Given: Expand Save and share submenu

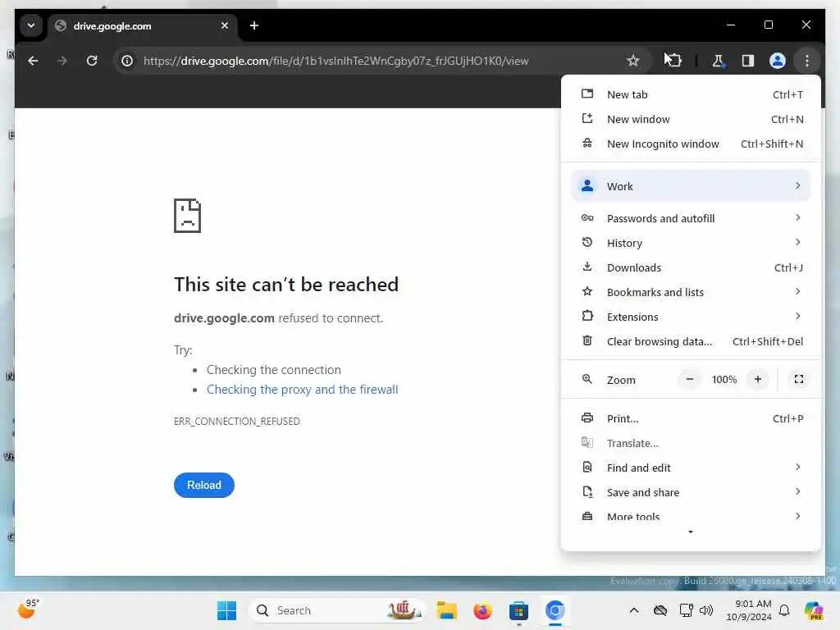Looking at the screenshot, I should click(691, 493).
